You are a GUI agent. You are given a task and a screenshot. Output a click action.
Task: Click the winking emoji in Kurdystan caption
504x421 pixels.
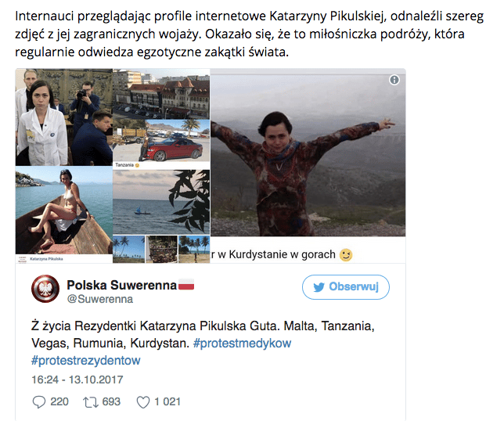point(346,255)
